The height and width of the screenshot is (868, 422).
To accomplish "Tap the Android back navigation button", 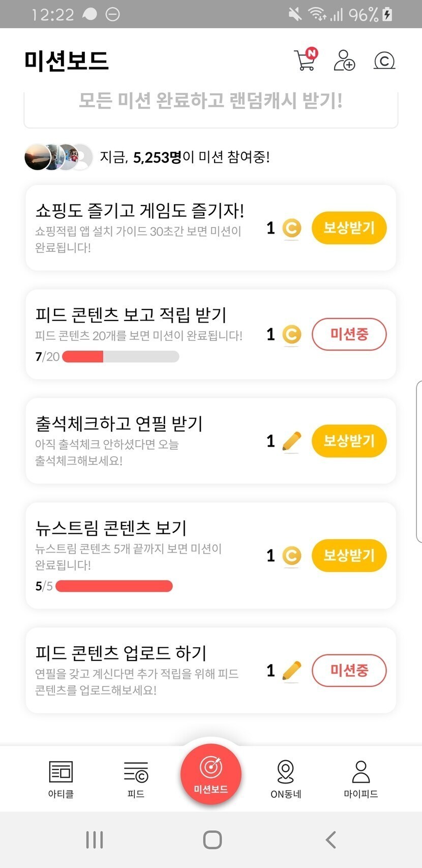I will tap(331, 840).
